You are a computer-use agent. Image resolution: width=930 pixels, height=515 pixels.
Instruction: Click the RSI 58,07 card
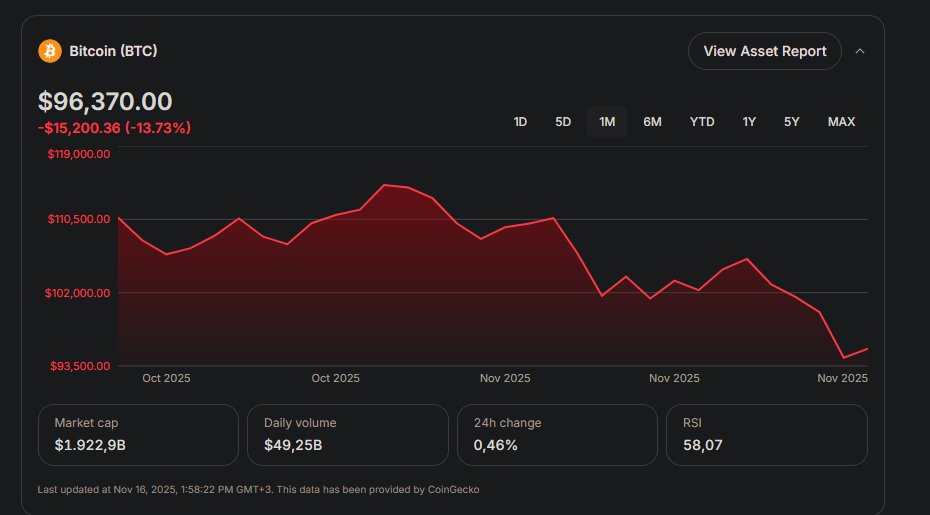tap(767, 435)
